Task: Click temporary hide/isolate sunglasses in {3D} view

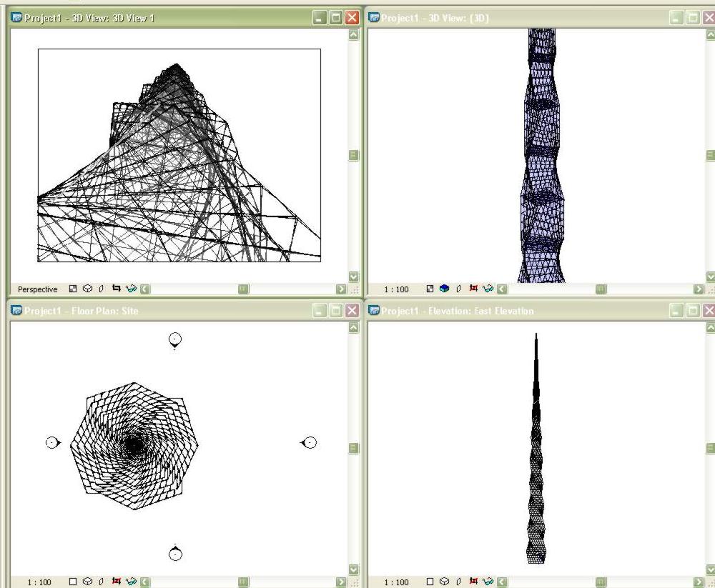Action: pos(488,289)
